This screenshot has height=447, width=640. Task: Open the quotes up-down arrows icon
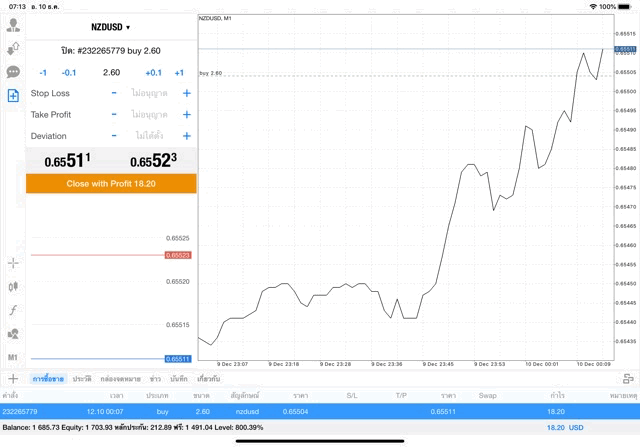pos(13,48)
